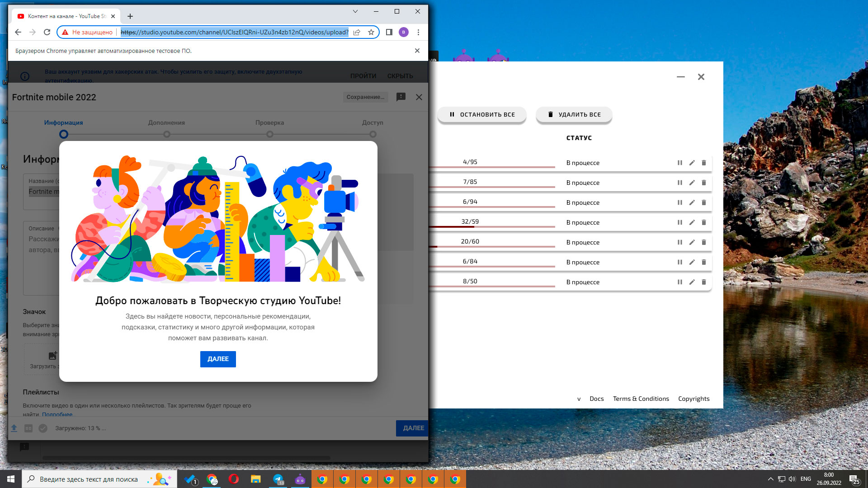Delete the 6/94 task with trash icon
868x488 pixels.
point(704,202)
